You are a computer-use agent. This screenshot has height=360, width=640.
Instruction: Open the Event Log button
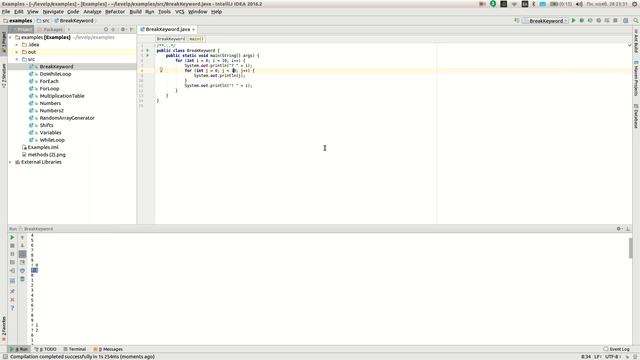(x=617, y=349)
